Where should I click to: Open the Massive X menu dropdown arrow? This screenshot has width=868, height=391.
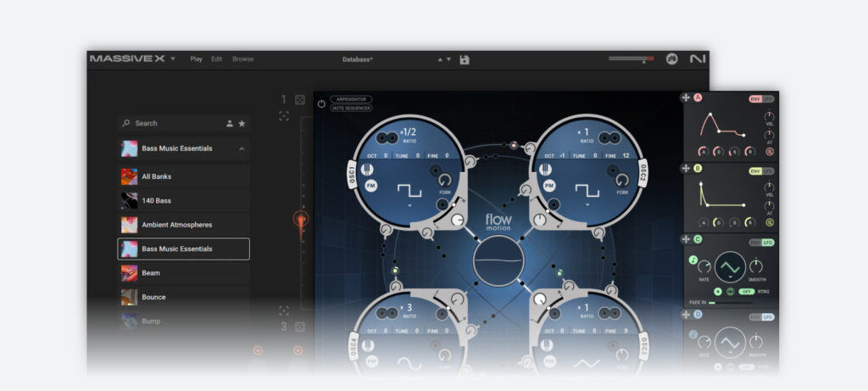tap(173, 59)
